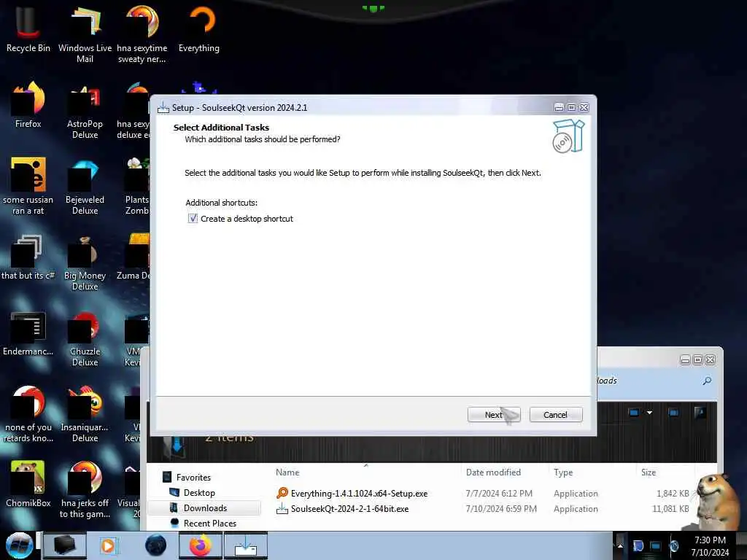Minimize the SoulseekQt Setup window
This screenshot has height=560, width=747.
click(x=559, y=108)
